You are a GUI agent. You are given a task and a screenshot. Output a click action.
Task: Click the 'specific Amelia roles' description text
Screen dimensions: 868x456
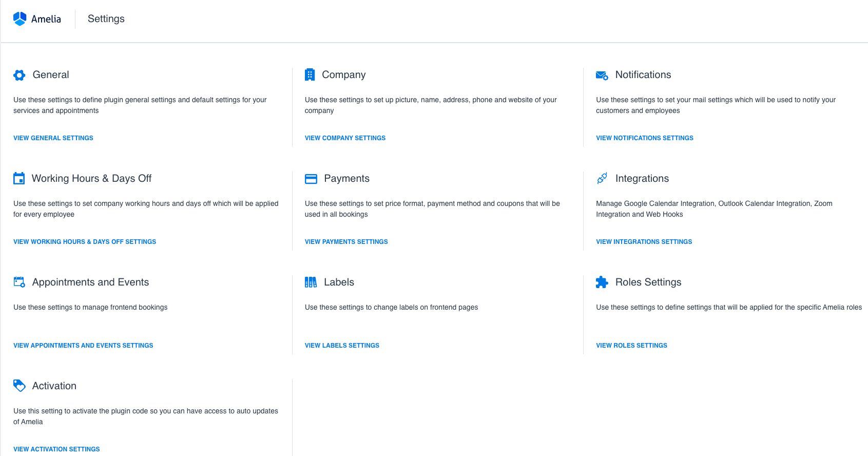[x=729, y=308]
